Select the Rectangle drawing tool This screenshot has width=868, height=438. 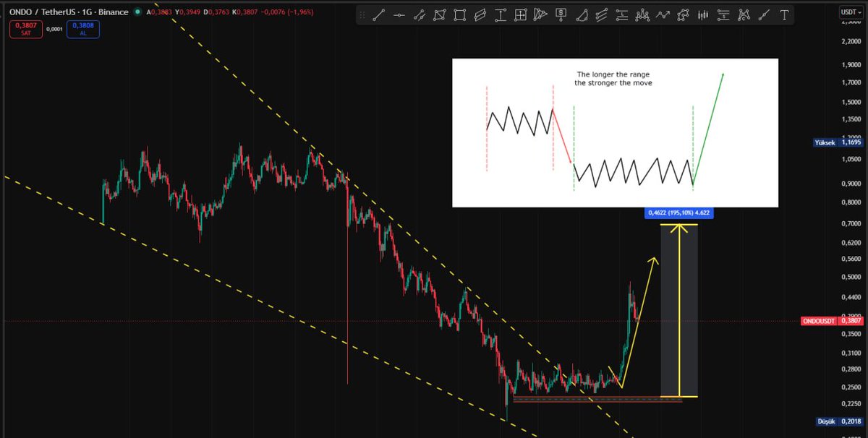(x=459, y=15)
